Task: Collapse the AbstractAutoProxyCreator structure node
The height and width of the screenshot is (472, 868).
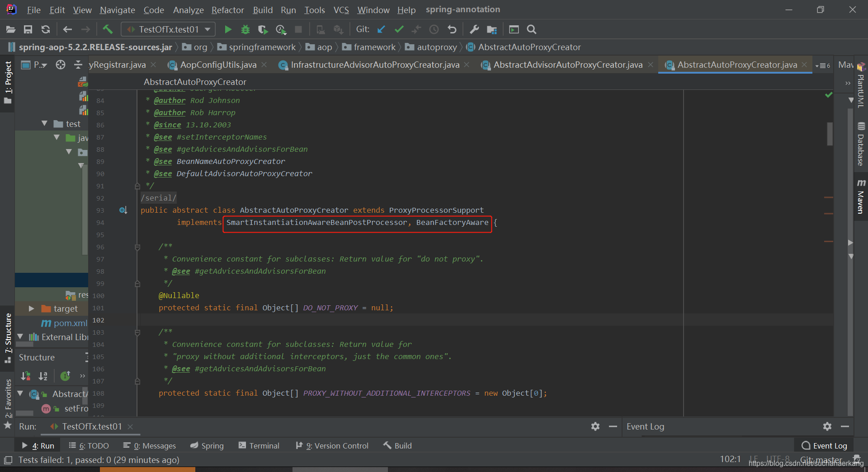Action: (x=20, y=394)
